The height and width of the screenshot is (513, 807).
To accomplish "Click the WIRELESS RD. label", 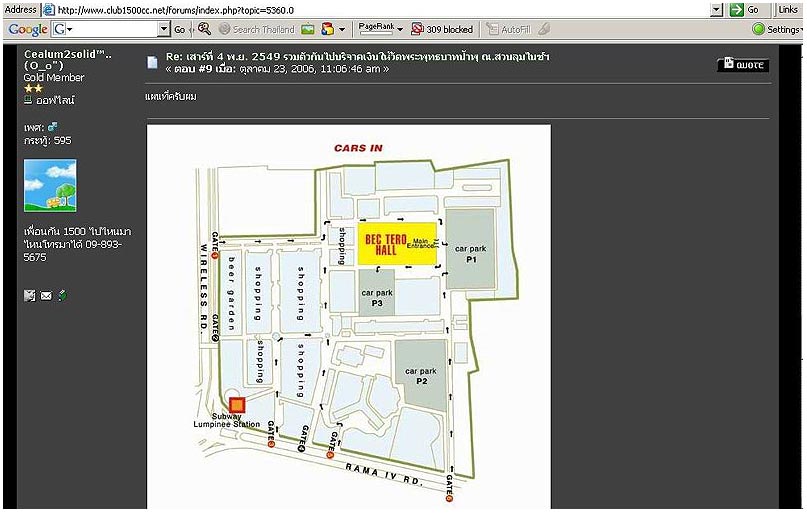I will (x=204, y=287).
